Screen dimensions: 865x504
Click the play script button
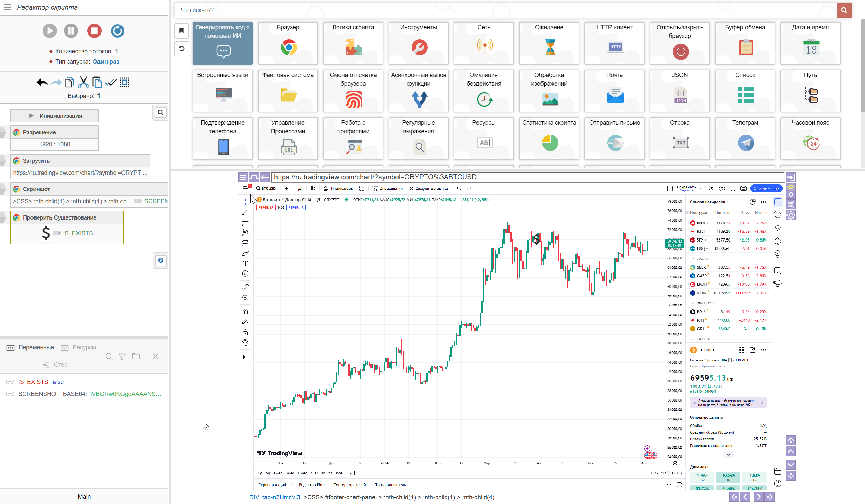click(49, 31)
